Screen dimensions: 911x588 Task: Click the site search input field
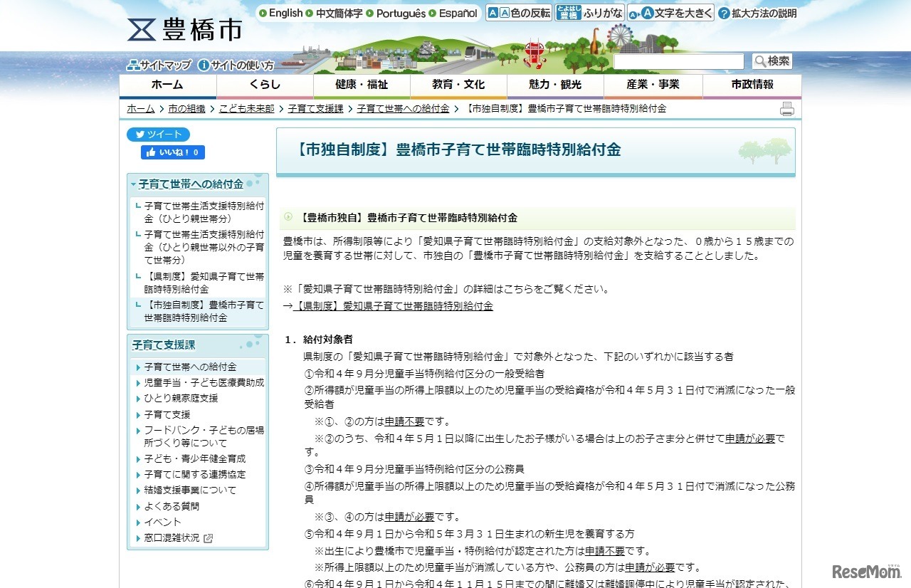click(678, 62)
